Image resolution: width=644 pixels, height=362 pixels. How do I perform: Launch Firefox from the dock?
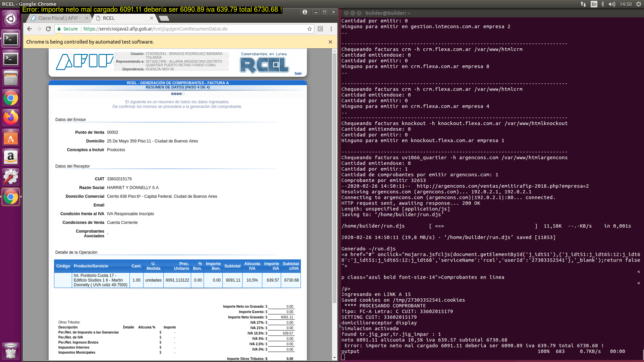[11, 118]
